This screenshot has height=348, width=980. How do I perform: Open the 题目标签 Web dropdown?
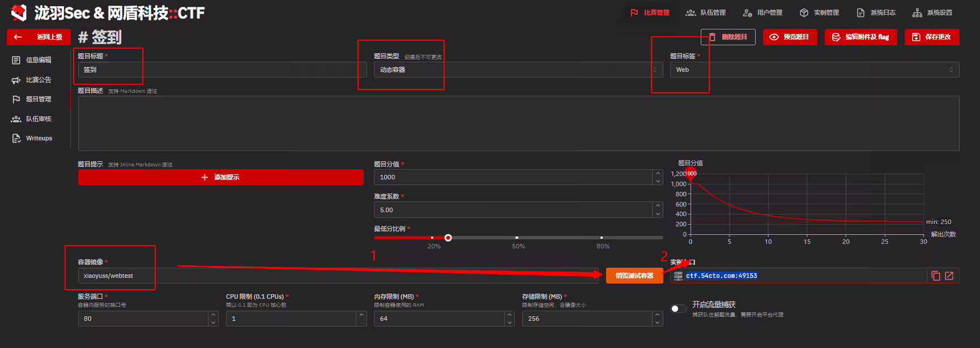point(813,70)
